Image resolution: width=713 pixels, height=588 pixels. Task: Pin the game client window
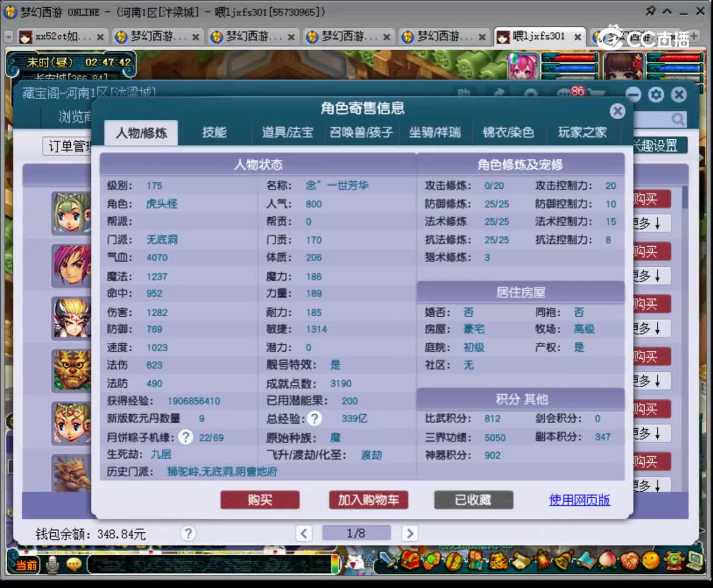(x=650, y=11)
